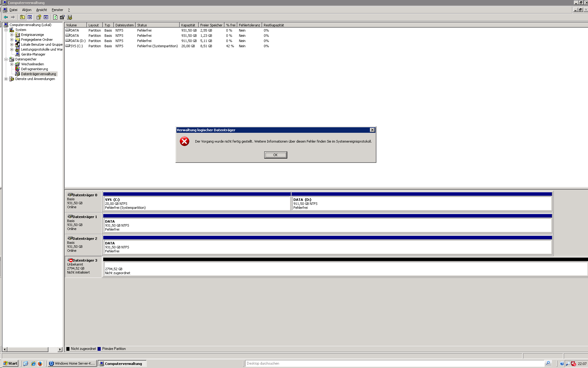This screenshot has width=588, height=368.
Task: Select DATA (D:) partition block on disk 0
Action: tap(422, 201)
